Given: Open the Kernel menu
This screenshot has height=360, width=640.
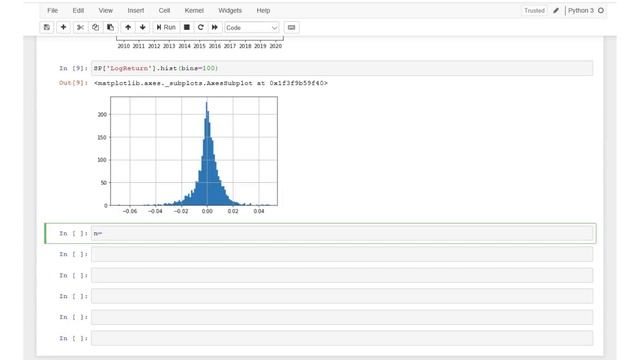Looking at the screenshot, I should 194,11.
